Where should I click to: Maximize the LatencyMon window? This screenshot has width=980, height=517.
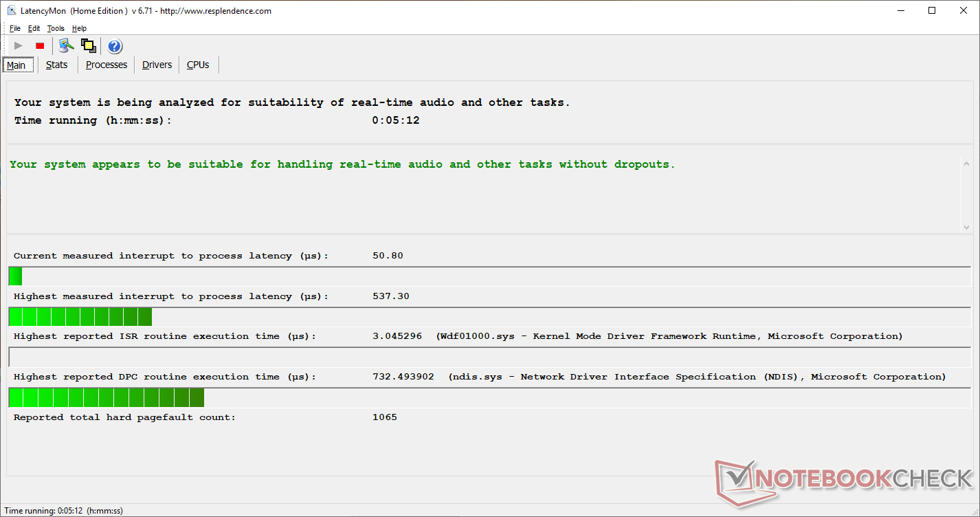click(932, 10)
